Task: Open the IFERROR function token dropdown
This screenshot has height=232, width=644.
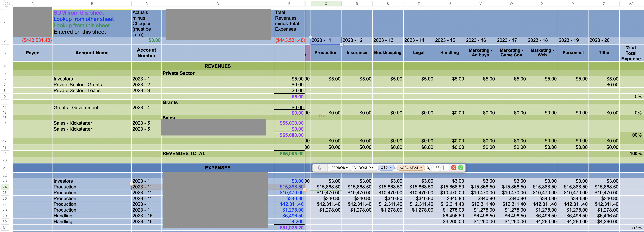Action: (347, 168)
